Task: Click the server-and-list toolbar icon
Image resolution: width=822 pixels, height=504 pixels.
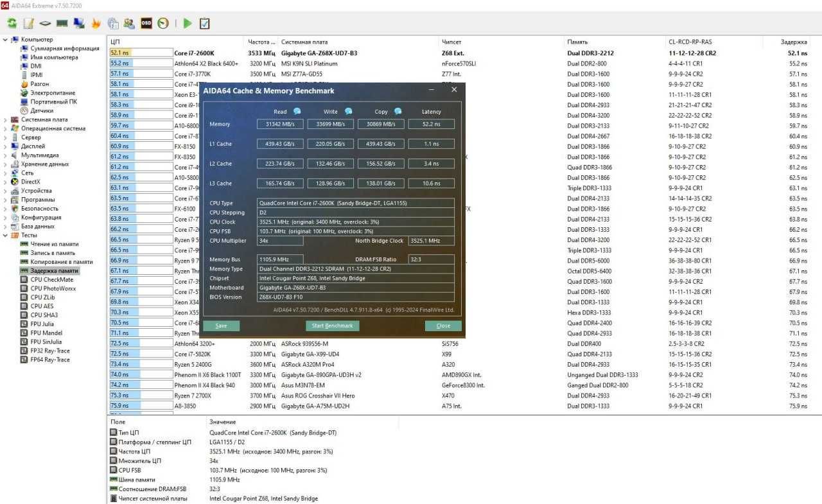Action: [x=112, y=24]
